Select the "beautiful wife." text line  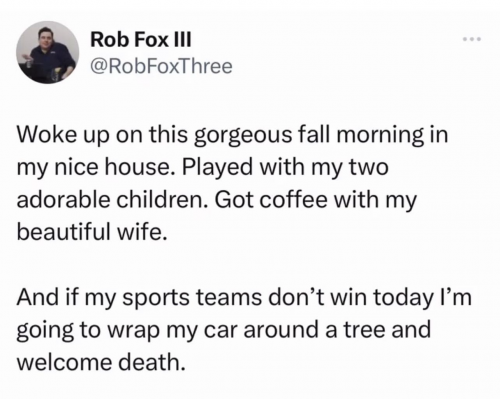[x=92, y=232]
